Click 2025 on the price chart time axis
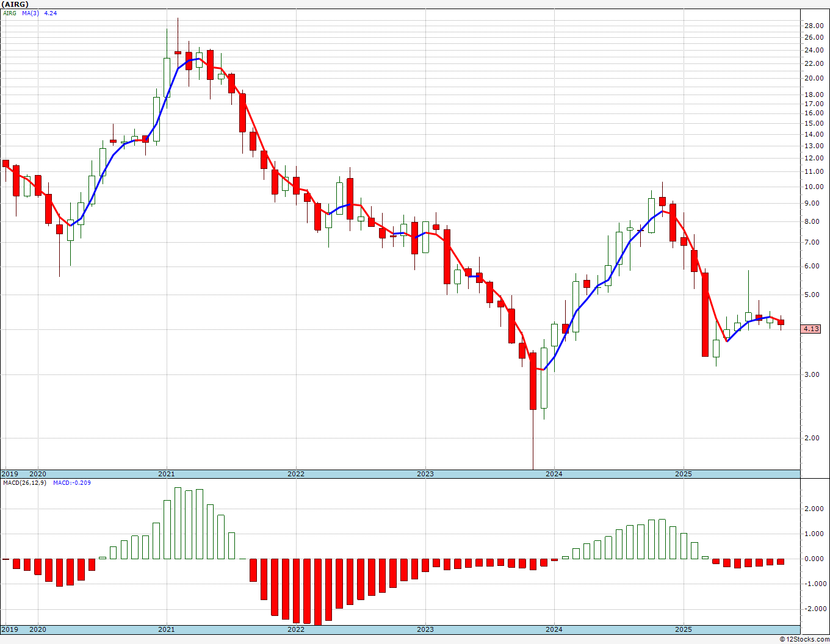 684,474
